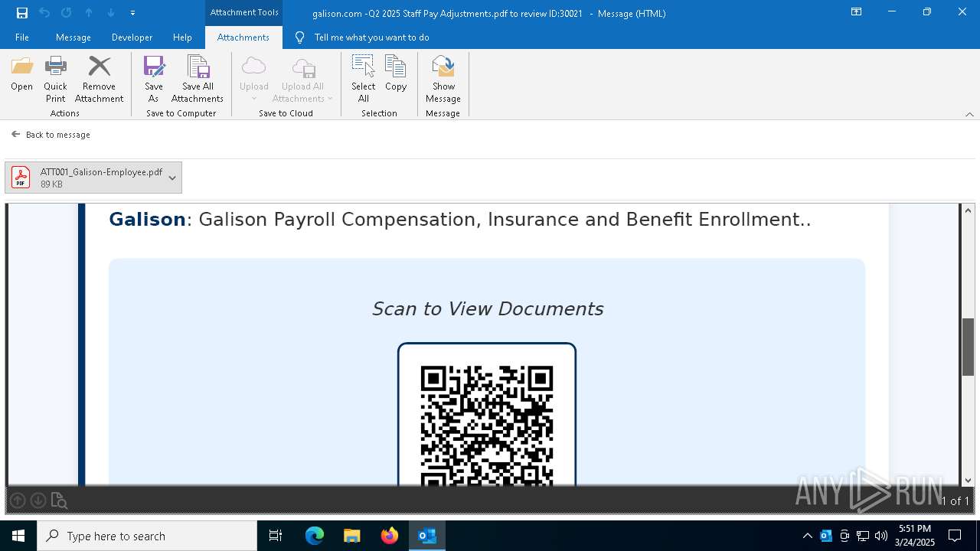Go to Previous Item arrow
This screenshot has height=551, width=980.
click(89, 13)
